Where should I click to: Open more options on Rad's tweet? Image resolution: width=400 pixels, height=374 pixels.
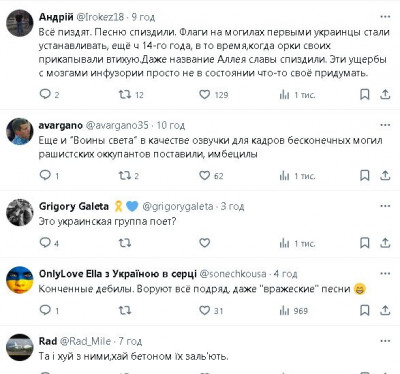(x=385, y=341)
